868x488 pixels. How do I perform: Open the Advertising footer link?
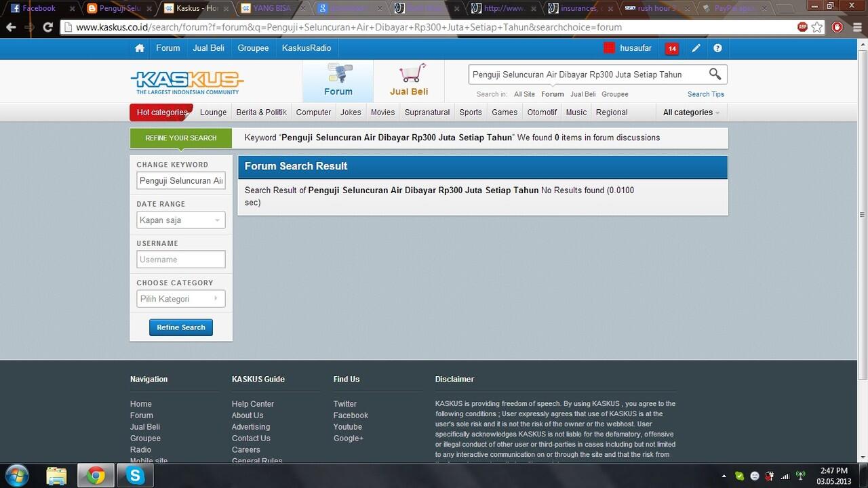251,427
